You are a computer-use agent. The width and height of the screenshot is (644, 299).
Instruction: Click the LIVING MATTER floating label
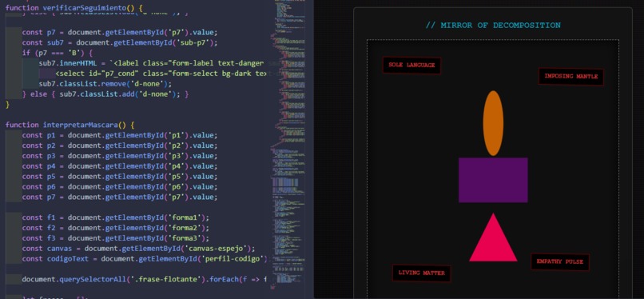point(421,273)
